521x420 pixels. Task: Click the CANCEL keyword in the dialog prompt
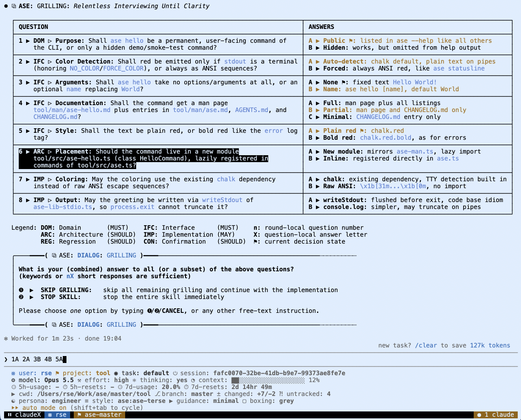[173, 311]
